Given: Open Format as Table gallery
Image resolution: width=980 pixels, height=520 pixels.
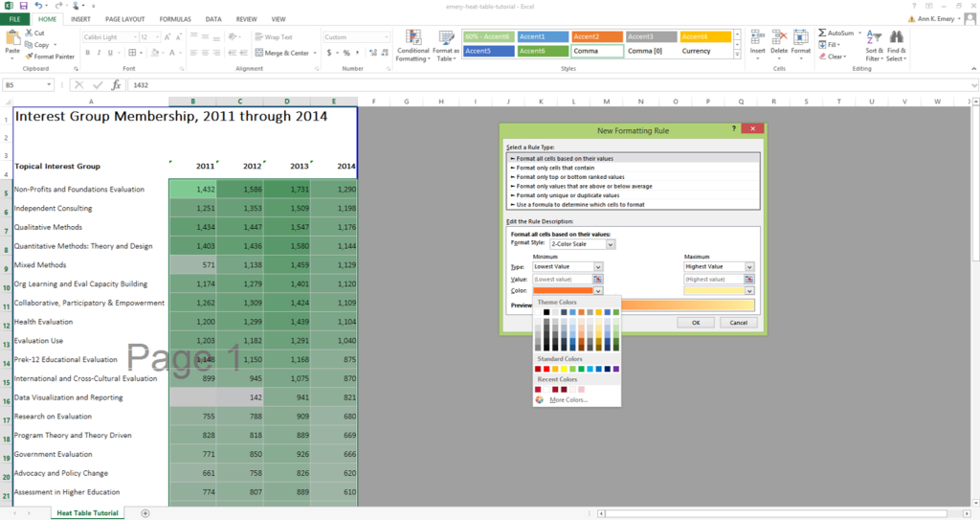Looking at the screenshot, I should click(x=446, y=46).
